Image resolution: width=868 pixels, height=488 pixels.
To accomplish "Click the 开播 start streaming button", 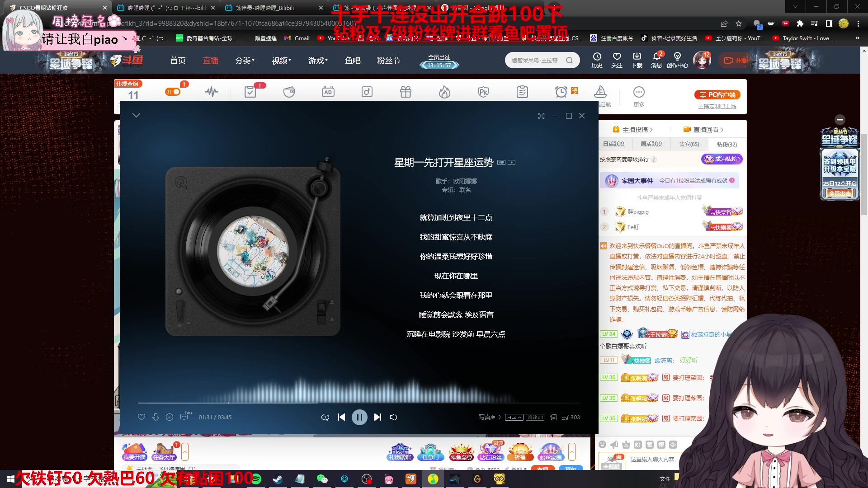I will click(x=735, y=60).
